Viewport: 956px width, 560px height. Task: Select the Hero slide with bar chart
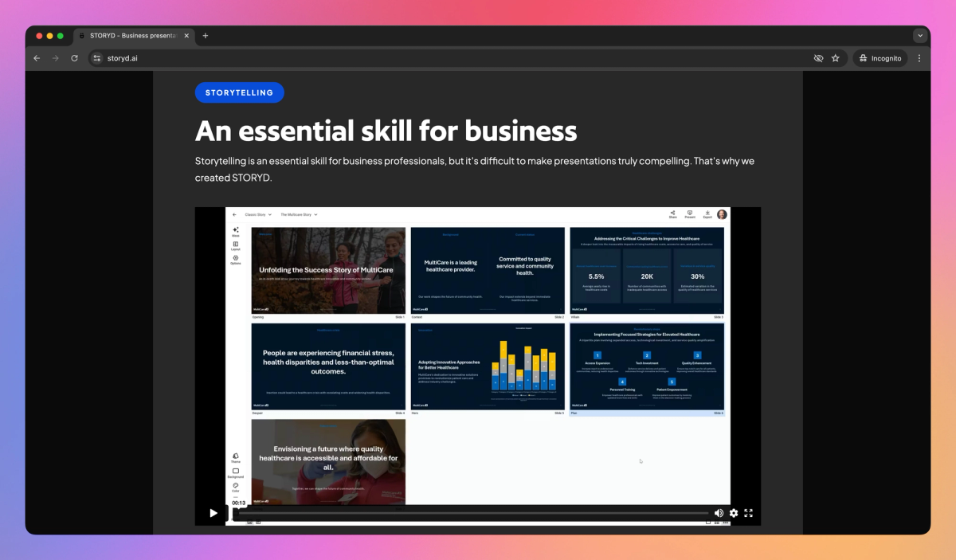pos(488,366)
